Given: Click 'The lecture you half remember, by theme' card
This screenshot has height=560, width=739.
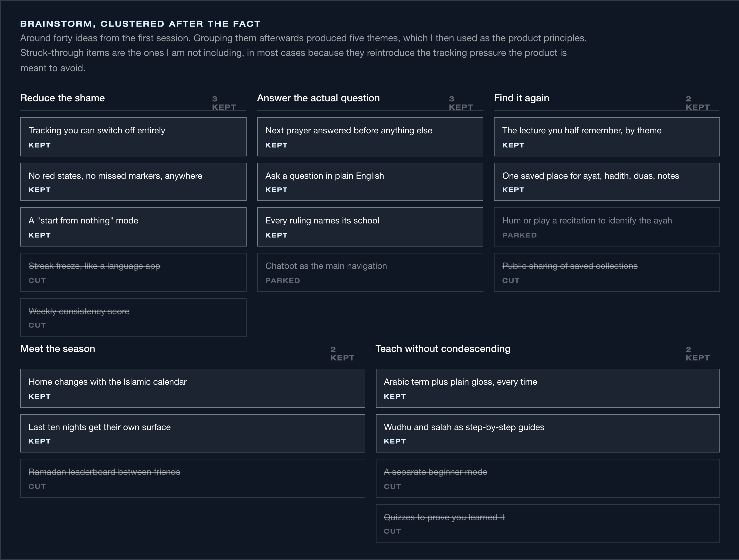Looking at the screenshot, I should [x=607, y=137].
